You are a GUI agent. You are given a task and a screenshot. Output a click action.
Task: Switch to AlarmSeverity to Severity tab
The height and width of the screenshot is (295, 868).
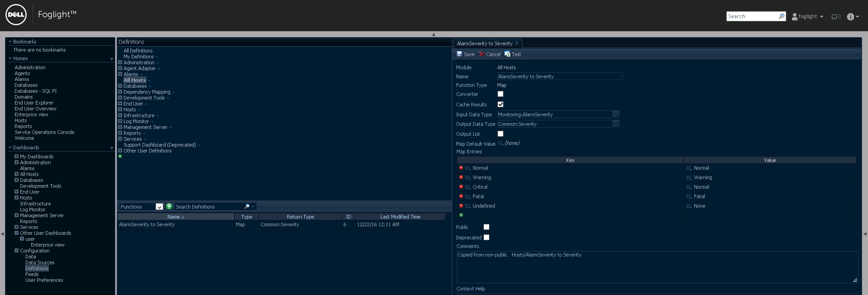click(x=484, y=43)
